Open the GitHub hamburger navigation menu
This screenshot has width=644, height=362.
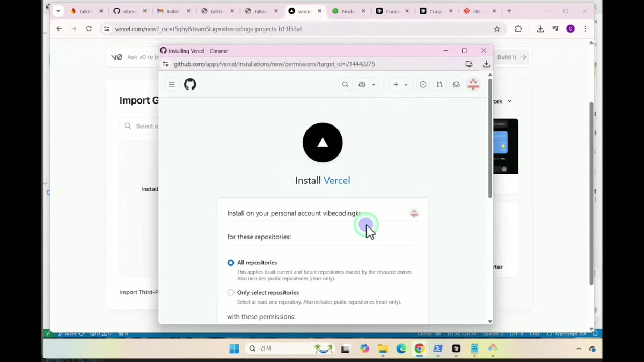point(172,84)
